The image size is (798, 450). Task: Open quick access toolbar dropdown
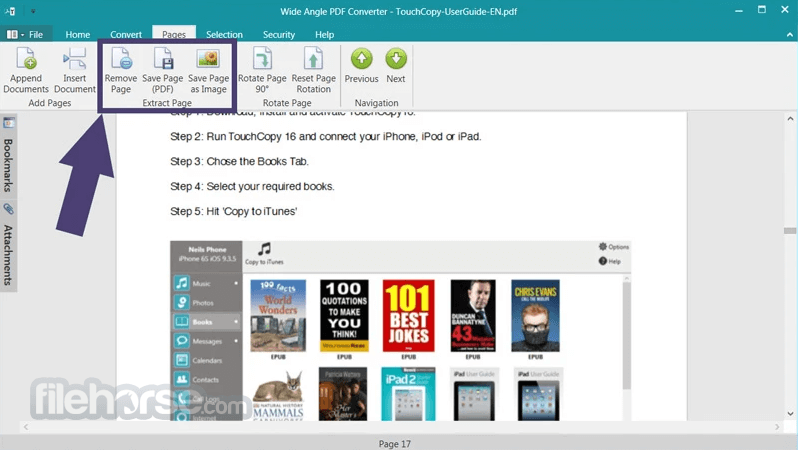pyautogui.click(x=33, y=11)
